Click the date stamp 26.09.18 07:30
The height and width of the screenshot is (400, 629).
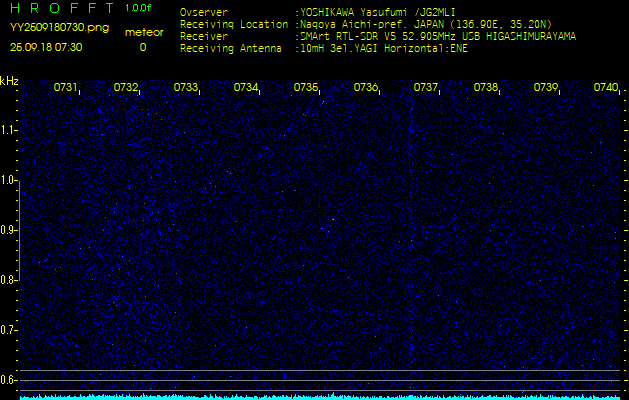point(46,47)
